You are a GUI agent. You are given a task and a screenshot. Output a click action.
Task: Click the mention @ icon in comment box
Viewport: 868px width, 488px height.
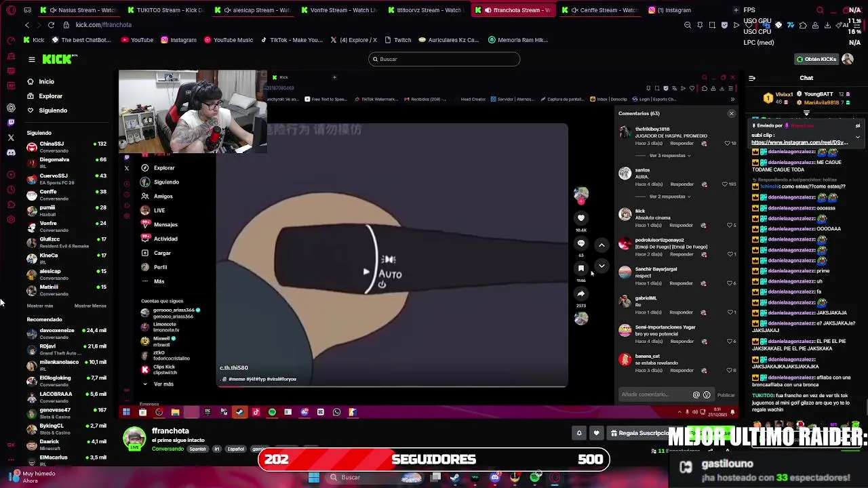(x=696, y=394)
